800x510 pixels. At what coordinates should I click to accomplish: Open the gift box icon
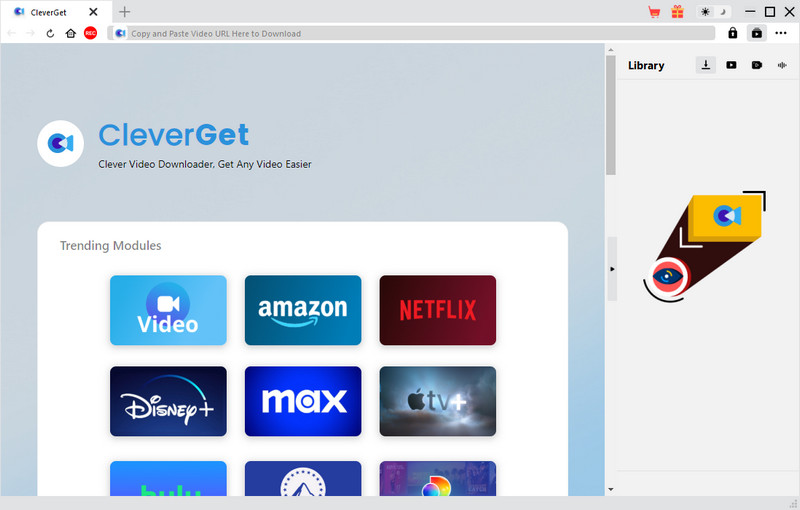pyautogui.click(x=677, y=12)
